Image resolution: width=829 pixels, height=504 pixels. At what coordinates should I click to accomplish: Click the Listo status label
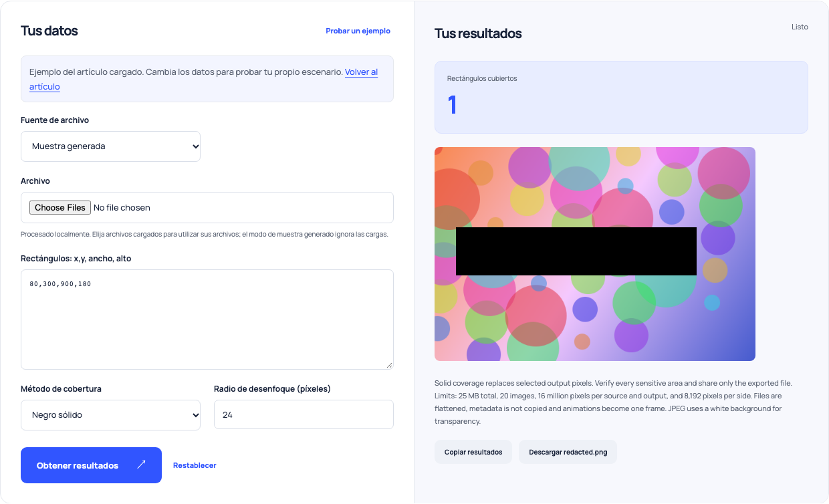(x=800, y=27)
